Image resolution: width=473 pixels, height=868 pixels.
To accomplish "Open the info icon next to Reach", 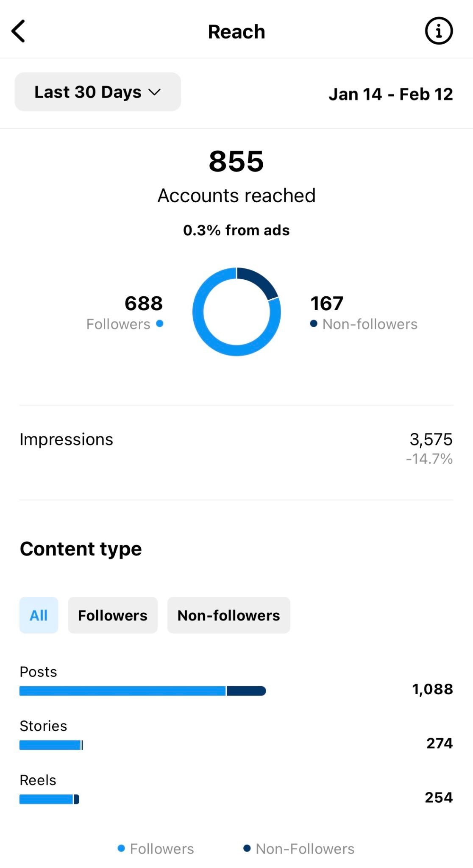I will [439, 31].
